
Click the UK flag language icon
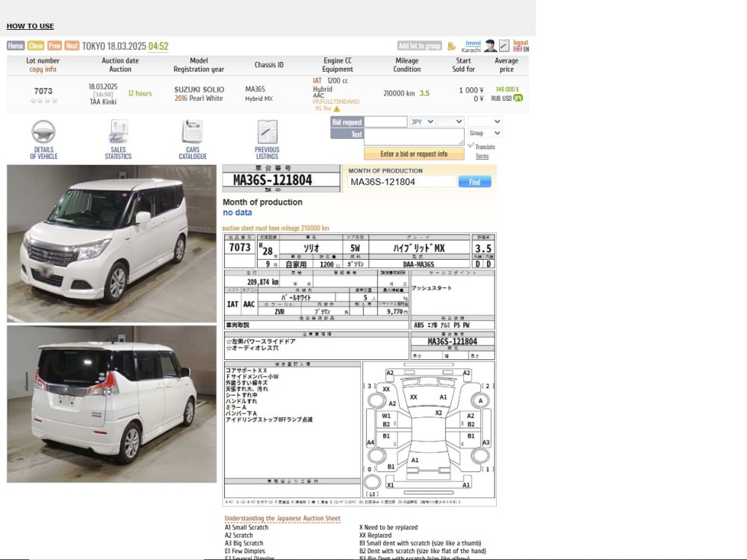[518, 49]
